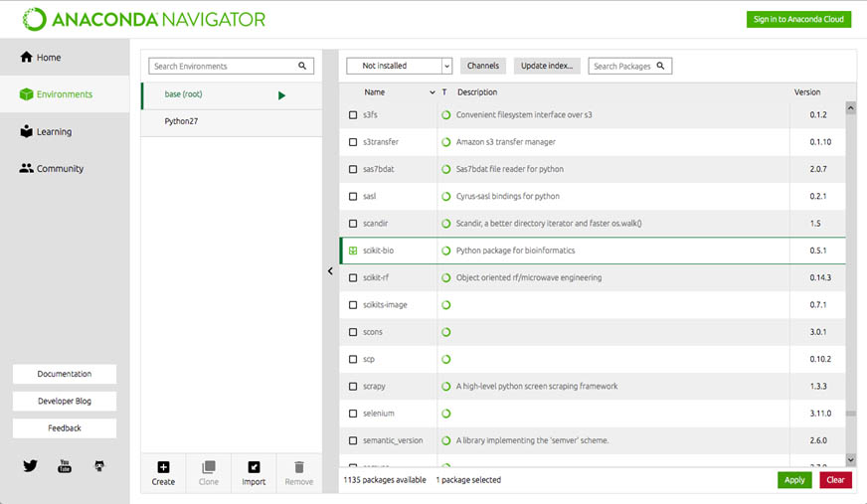Click Sign in to Anaconda Cloud
The height and width of the screenshot is (504, 867).
coord(798,19)
